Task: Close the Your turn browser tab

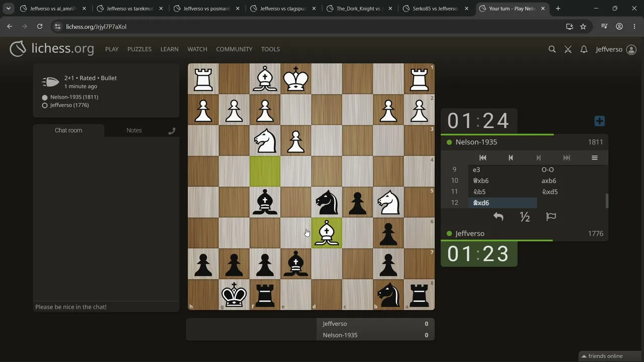Action: click(543, 9)
